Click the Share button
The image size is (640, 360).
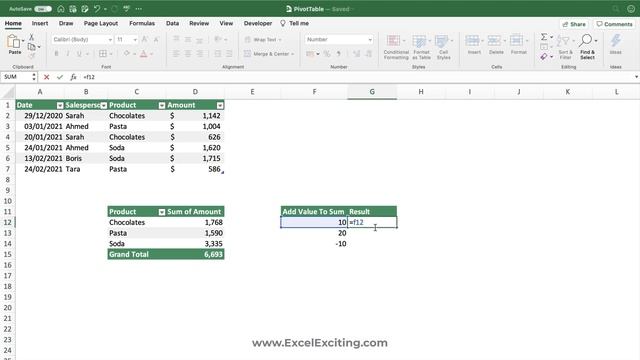tap(574, 24)
